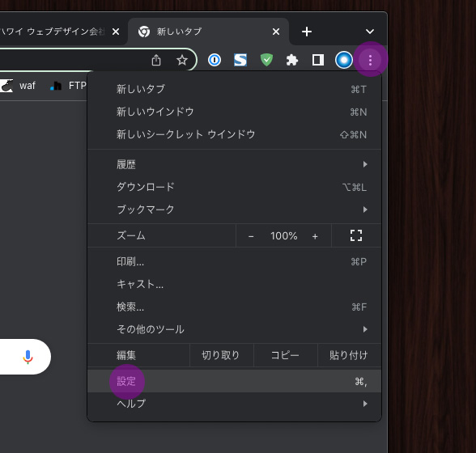Image resolution: width=476 pixels, height=453 pixels.
Task: Select 印刷... menu item
Action: point(235,261)
